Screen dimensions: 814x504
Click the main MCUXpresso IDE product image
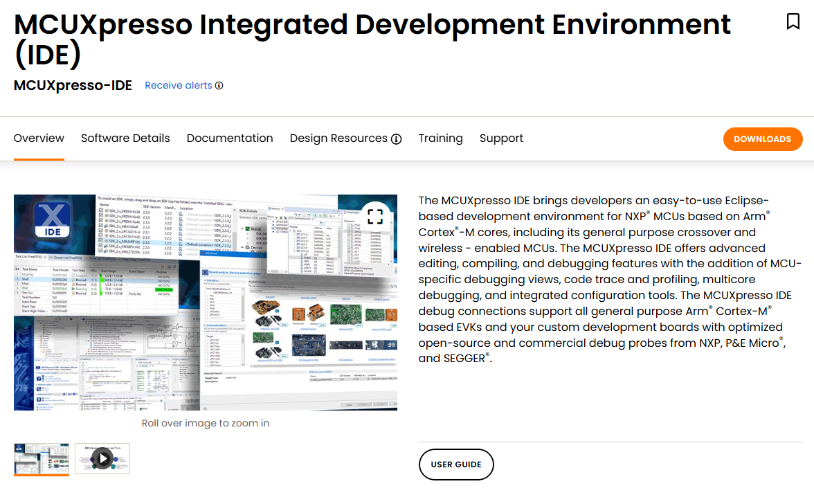tap(206, 303)
